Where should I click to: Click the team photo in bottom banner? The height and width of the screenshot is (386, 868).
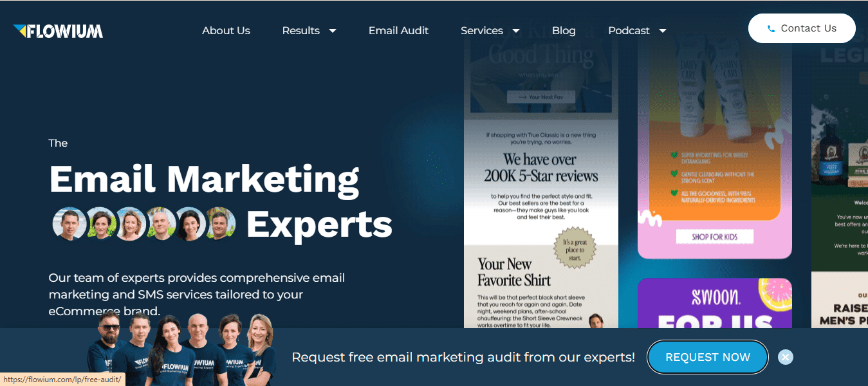[x=182, y=347]
